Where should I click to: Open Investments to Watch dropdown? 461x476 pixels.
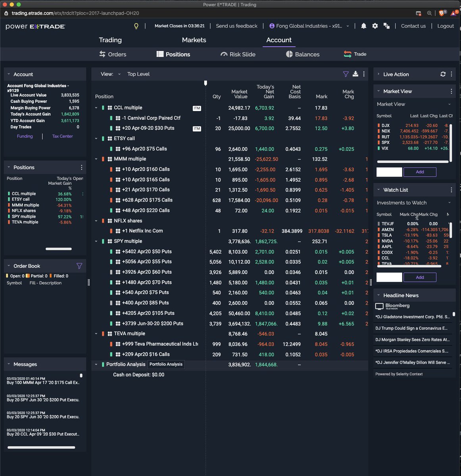449,203
